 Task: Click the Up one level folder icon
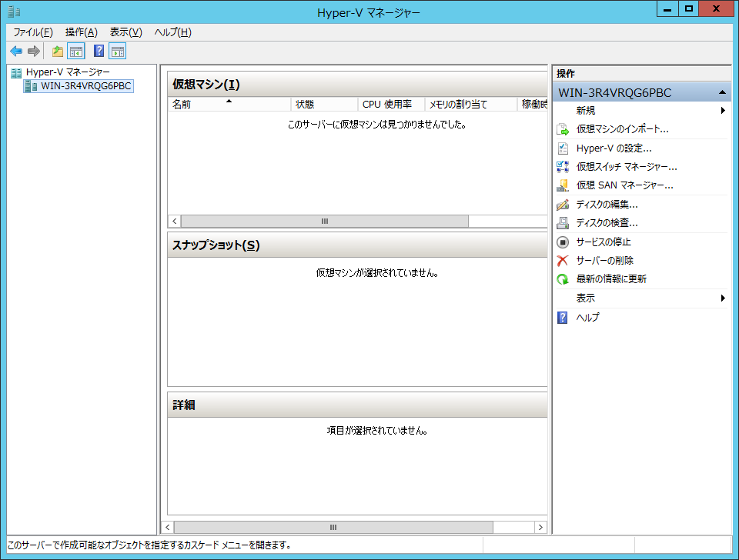58,52
